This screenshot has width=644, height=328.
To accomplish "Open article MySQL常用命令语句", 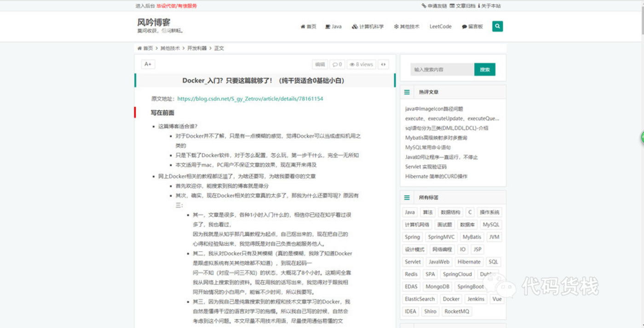I will click(x=428, y=147).
